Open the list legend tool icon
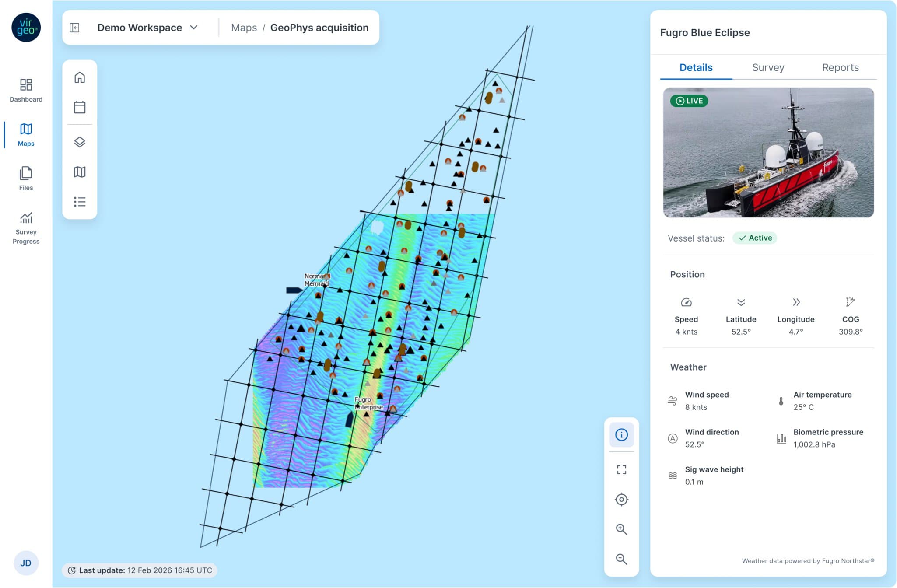The image size is (897, 588). coord(80,202)
